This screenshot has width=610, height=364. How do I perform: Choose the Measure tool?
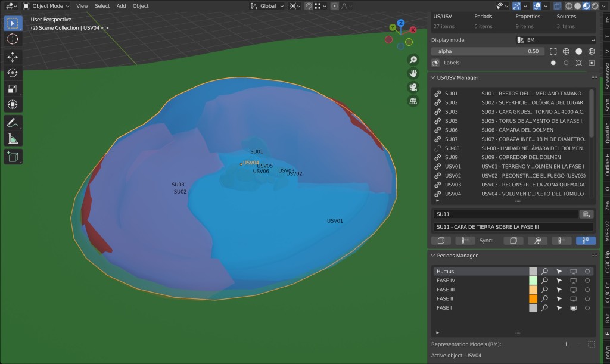click(x=13, y=139)
